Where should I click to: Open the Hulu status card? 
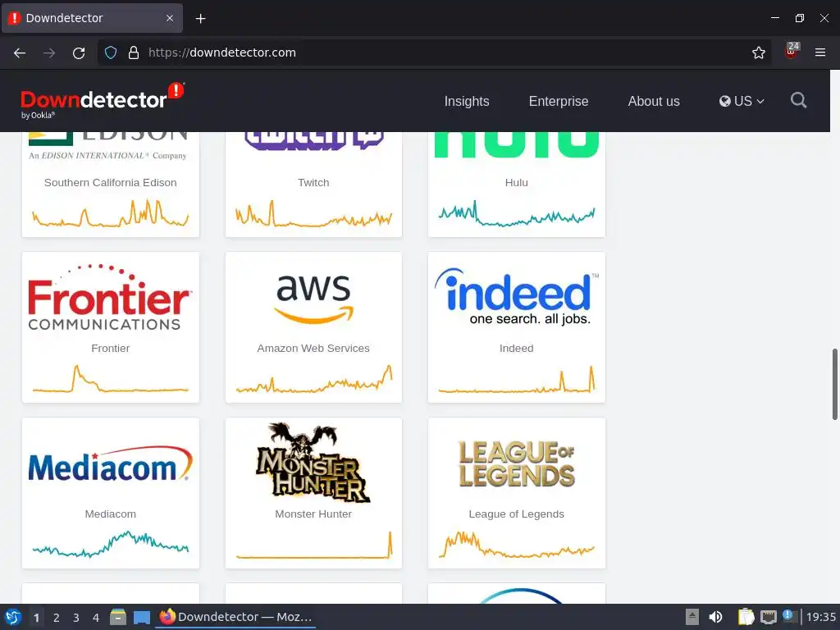[x=517, y=183]
